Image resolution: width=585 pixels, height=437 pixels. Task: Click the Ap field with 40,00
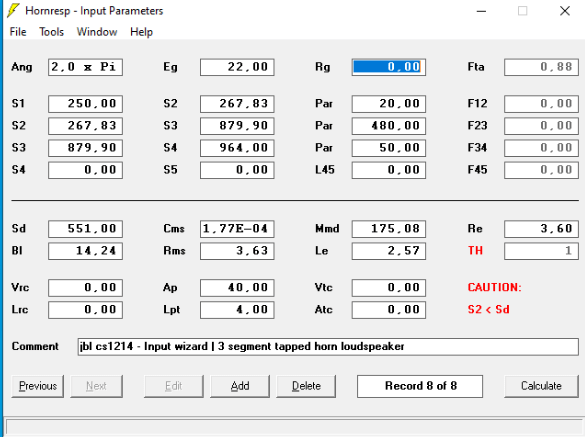coord(237,288)
